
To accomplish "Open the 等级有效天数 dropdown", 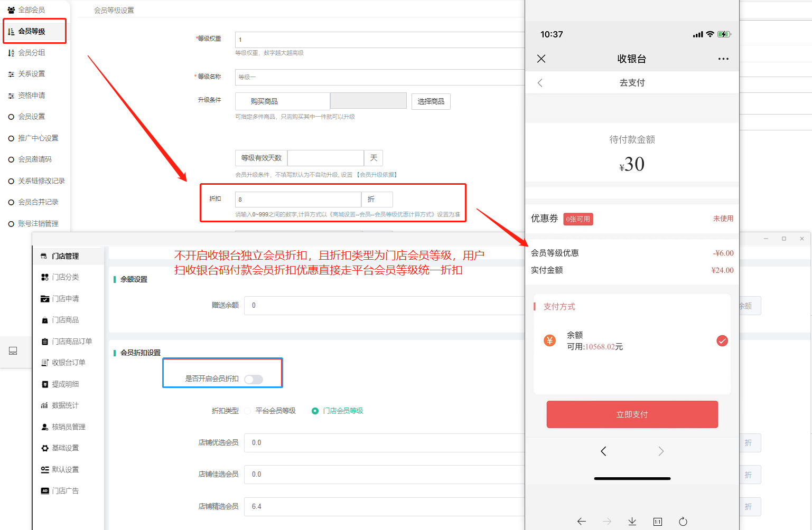I will tap(262, 158).
